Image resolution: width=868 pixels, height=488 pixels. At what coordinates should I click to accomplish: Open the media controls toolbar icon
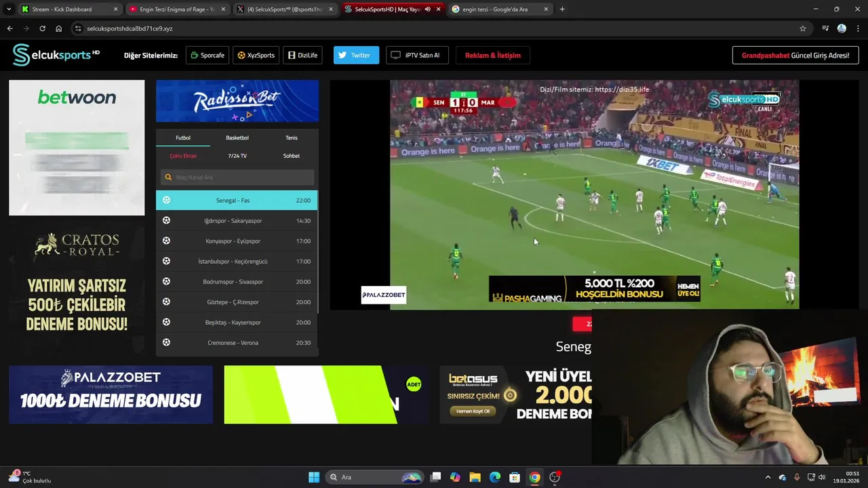(x=825, y=28)
